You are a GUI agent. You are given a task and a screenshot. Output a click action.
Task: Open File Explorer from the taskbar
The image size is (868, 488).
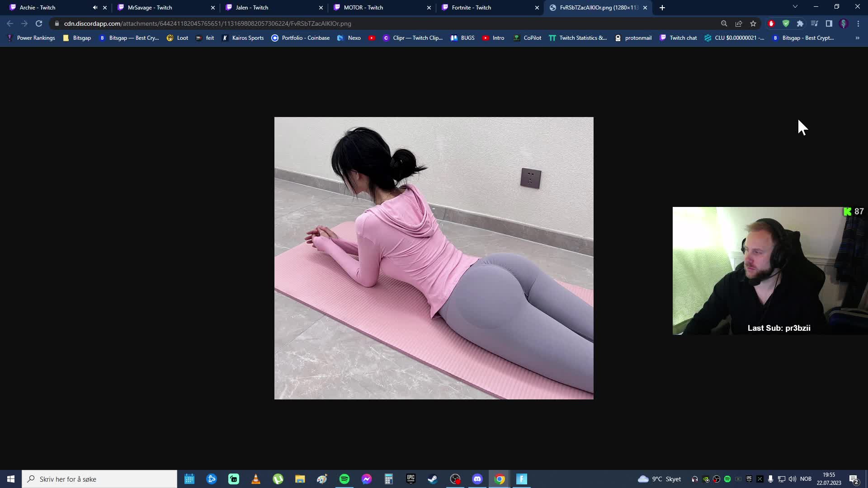(x=300, y=479)
